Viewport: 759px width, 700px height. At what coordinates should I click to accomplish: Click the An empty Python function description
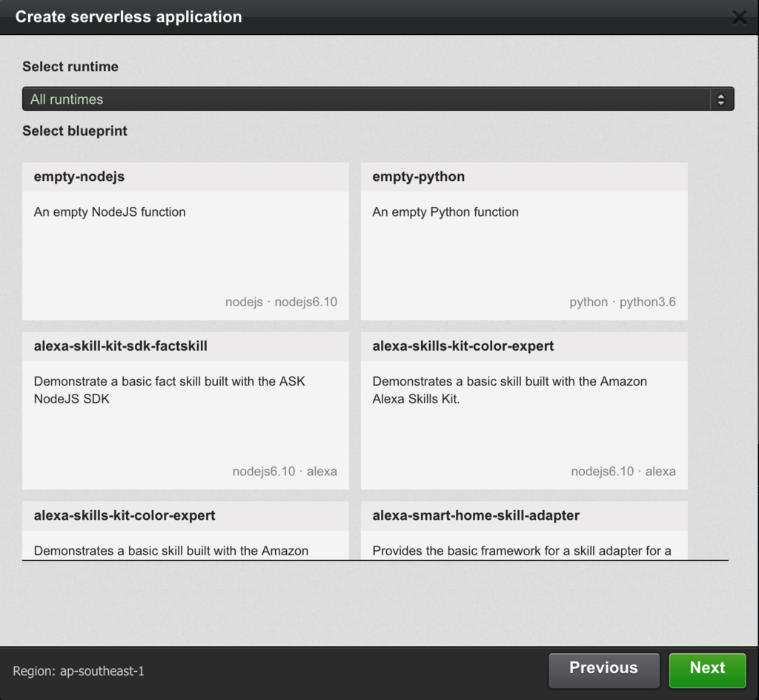tap(445, 212)
